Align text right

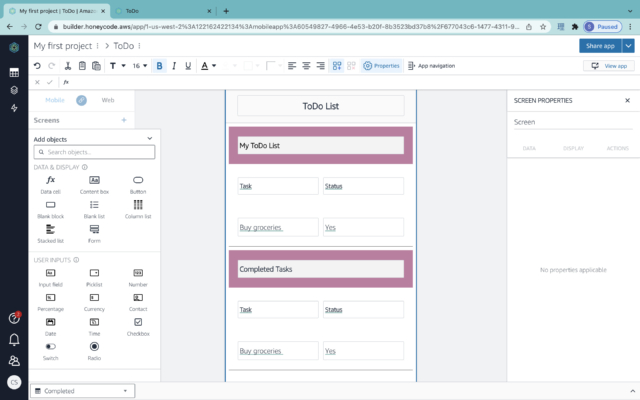pyautogui.click(x=321, y=66)
